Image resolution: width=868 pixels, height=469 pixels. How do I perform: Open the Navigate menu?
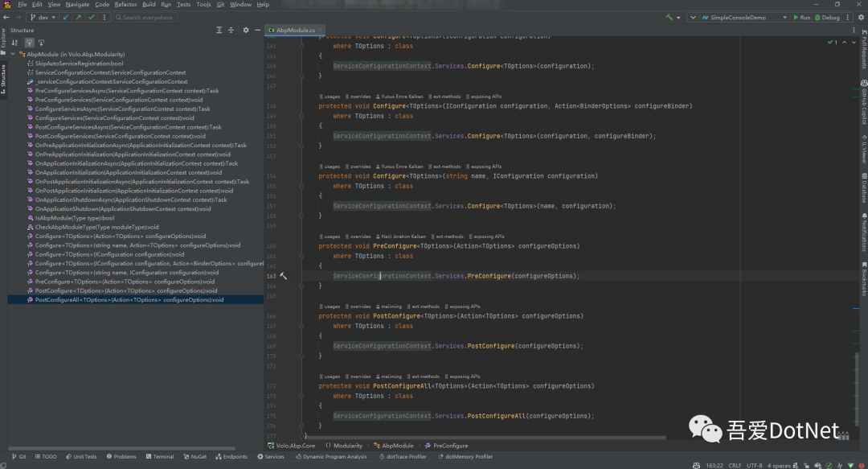coord(77,5)
